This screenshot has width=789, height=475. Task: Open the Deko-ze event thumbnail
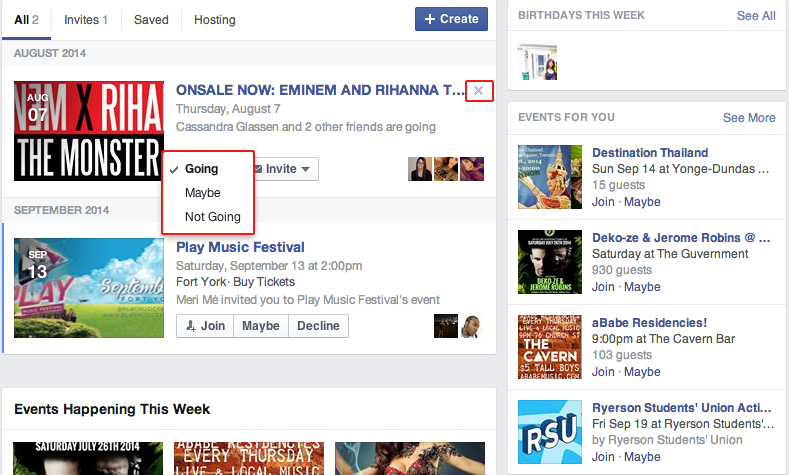[x=550, y=262]
